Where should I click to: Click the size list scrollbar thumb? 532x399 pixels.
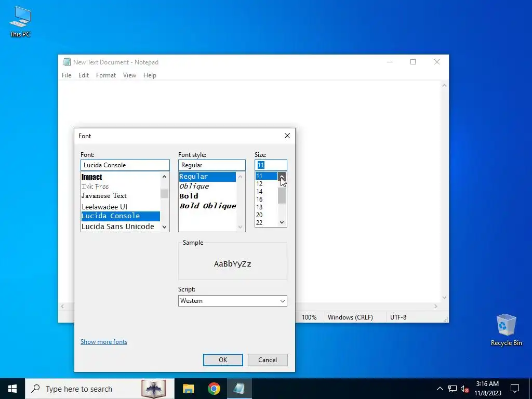(x=282, y=196)
